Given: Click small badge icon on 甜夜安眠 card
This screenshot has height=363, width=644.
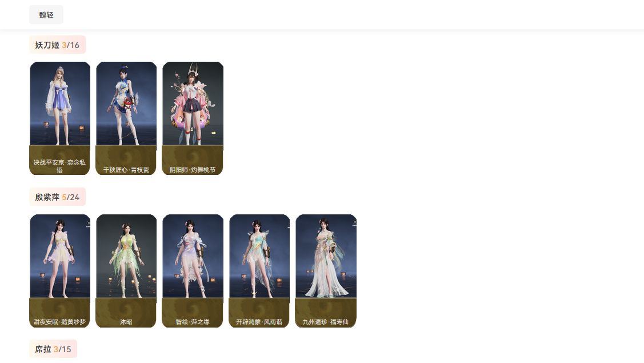Looking at the screenshot, I should [x=89, y=224].
